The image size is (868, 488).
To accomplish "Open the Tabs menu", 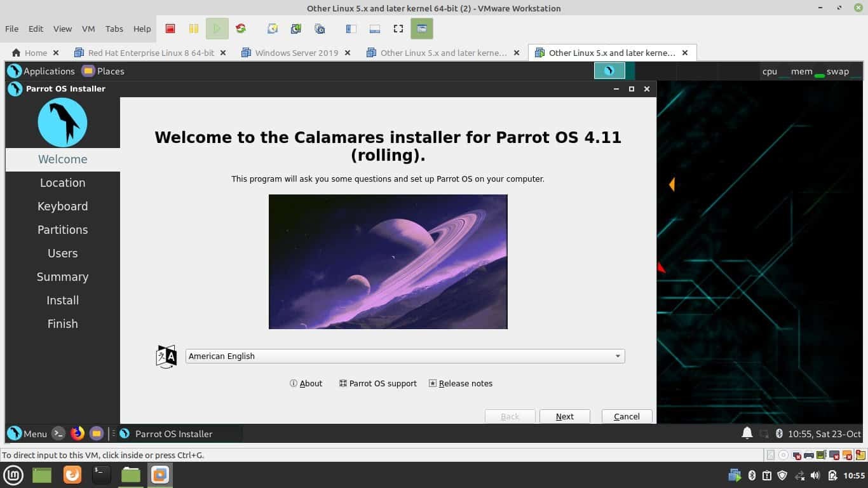I will (x=114, y=29).
